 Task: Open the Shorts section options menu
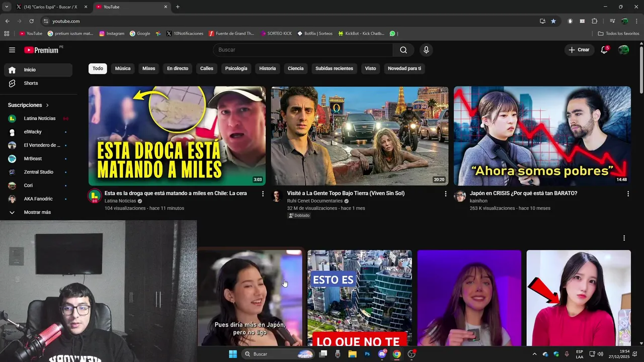pyautogui.click(x=624, y=238)
